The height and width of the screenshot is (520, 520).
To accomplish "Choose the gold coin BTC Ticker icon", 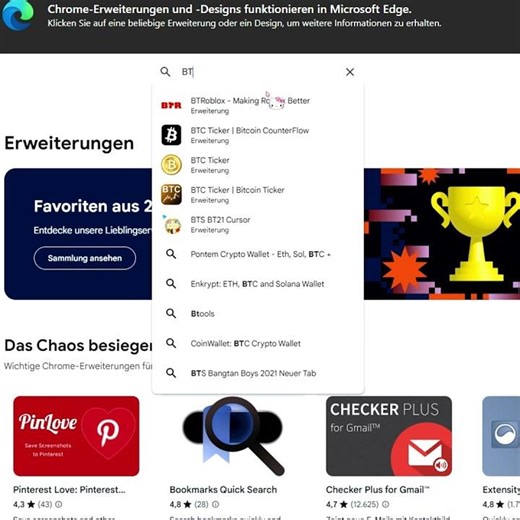I will 171,165.
